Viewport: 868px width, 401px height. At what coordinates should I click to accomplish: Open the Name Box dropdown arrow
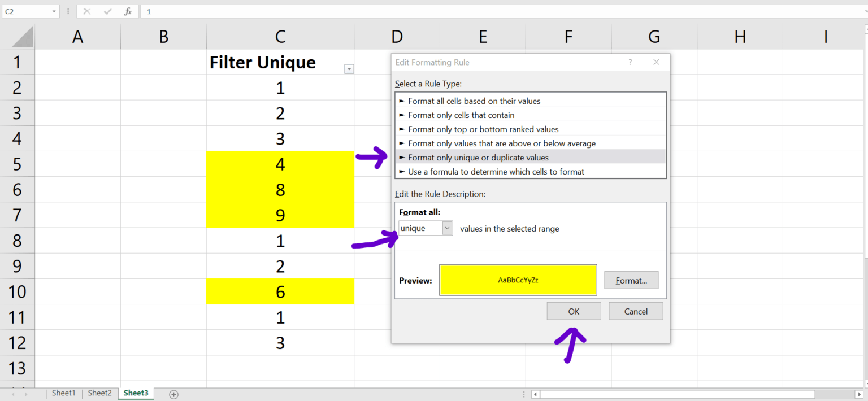pos(55,11)
